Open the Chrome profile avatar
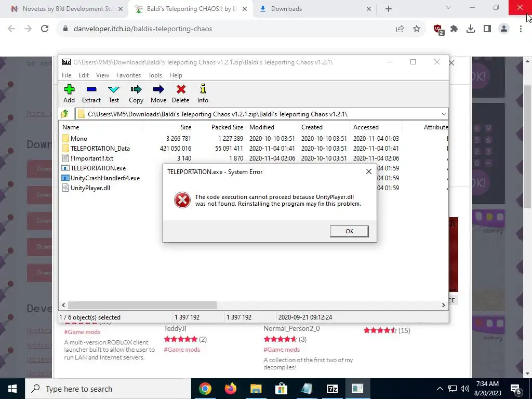Viewport: 532px width, 399px height. tap(504, 29)
